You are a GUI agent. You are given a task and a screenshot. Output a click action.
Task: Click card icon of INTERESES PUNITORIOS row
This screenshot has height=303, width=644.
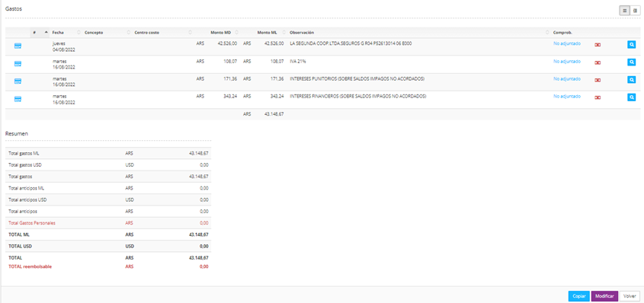coord(18,81)
